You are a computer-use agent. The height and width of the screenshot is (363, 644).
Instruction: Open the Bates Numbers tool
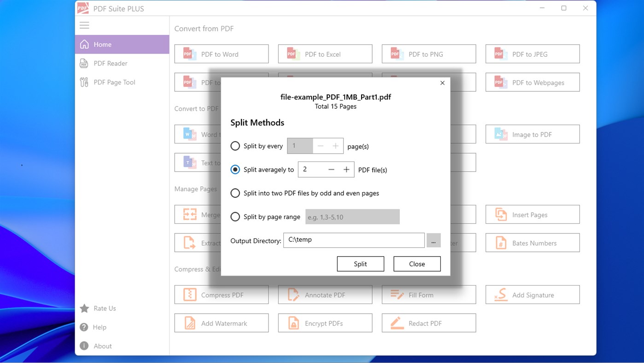click(532, 243)
